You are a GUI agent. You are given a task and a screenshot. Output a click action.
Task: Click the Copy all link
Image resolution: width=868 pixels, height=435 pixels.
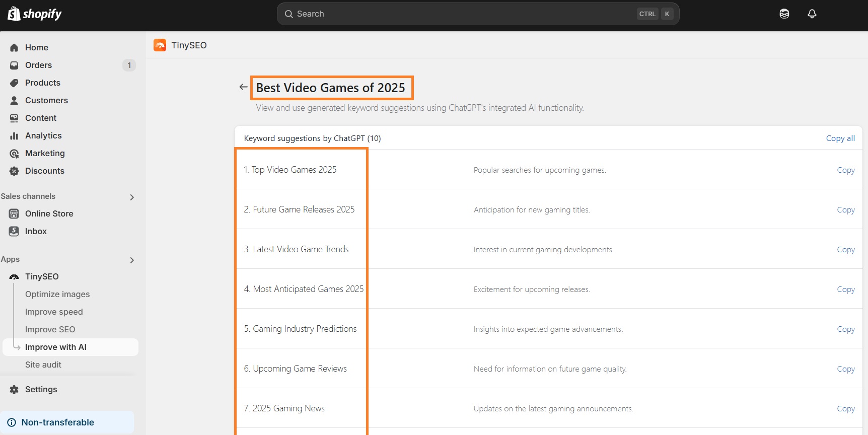(840, 138)
